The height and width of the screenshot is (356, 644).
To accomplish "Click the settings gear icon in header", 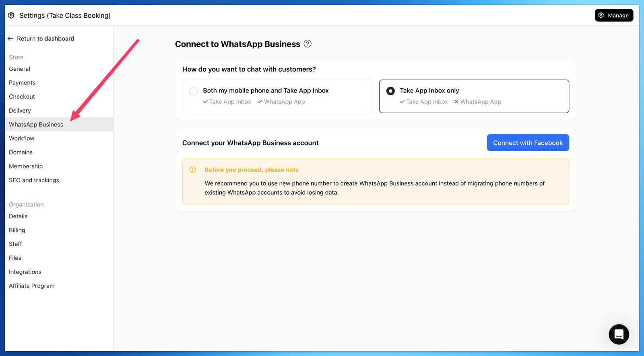I will pyautogui.click(x=11, y=15).
